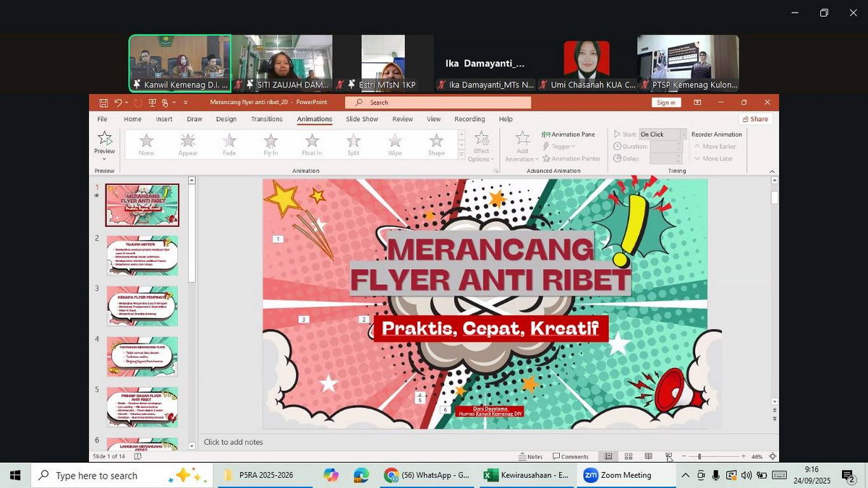This screenshot has width=868, height=488.
Task: Click the Sign in button
Action: [665, 103]
